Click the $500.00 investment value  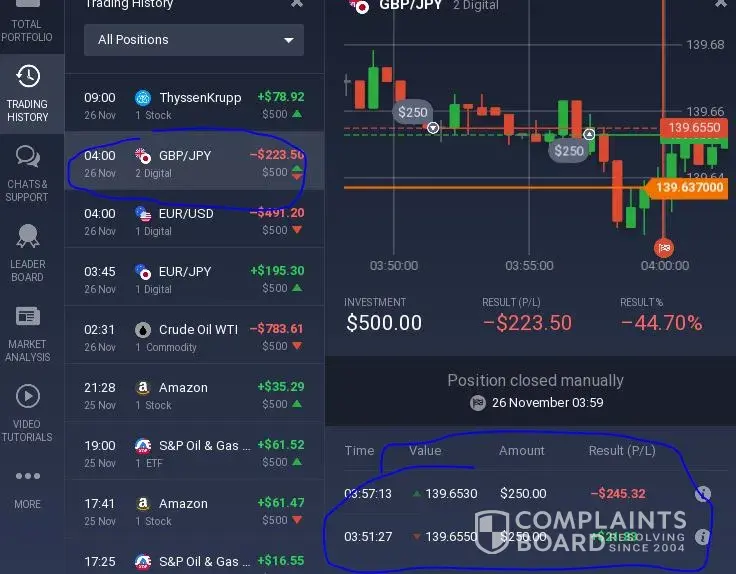[384, 323]
